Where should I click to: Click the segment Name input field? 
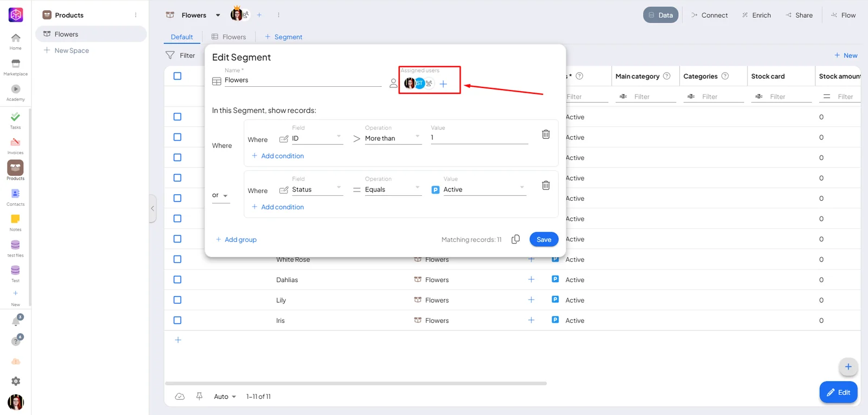click(303, 80)
